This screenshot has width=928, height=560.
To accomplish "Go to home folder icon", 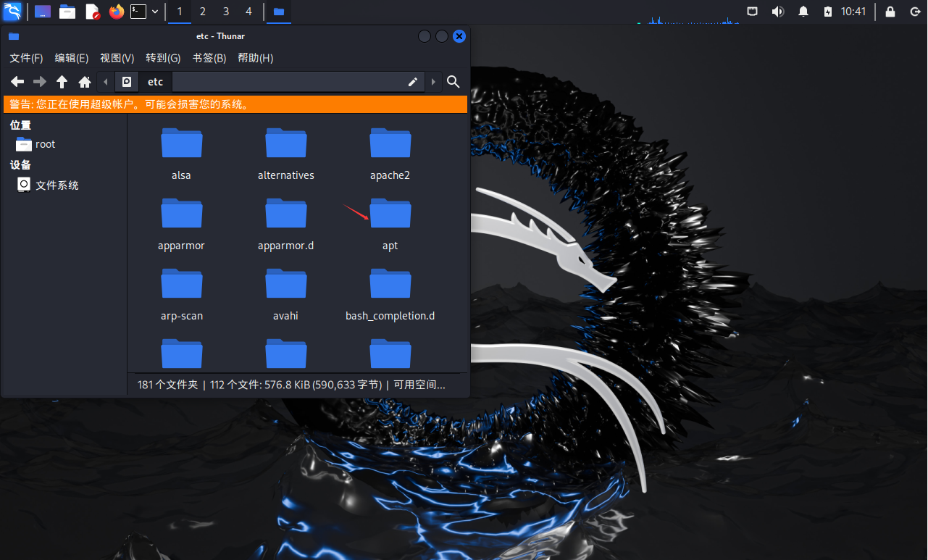I will pos(85,82).
